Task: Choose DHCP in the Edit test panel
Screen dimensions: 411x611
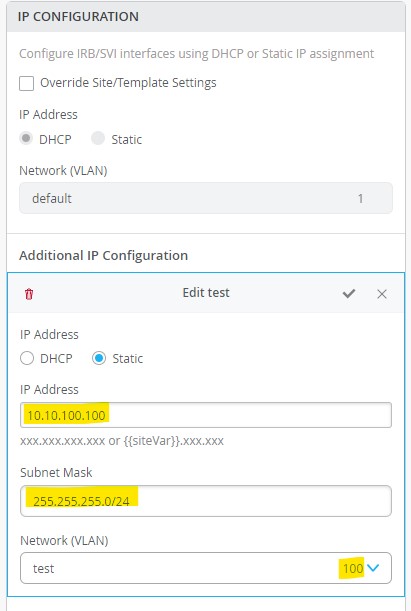Action: (27, 358)
